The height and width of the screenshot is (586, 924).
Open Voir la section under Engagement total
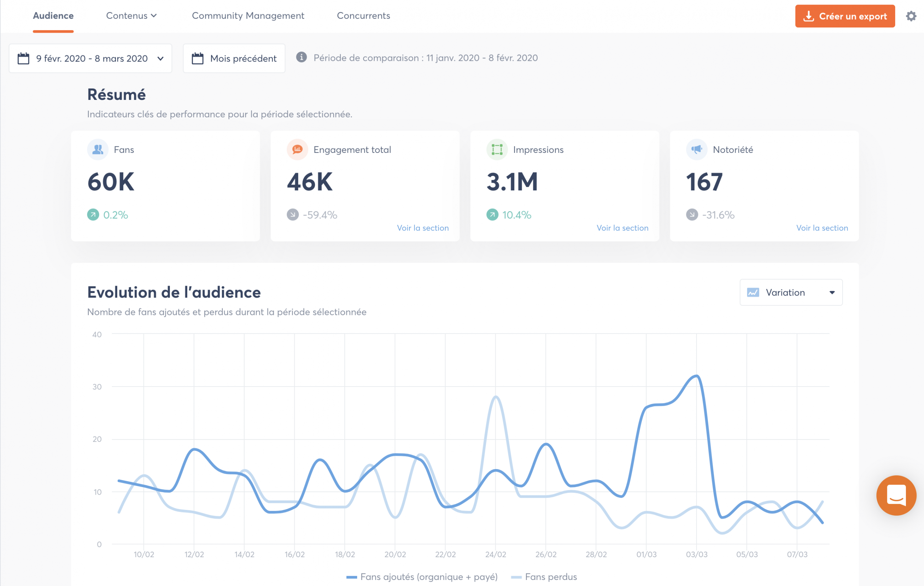pyautogui.click(x=423, y=228)
